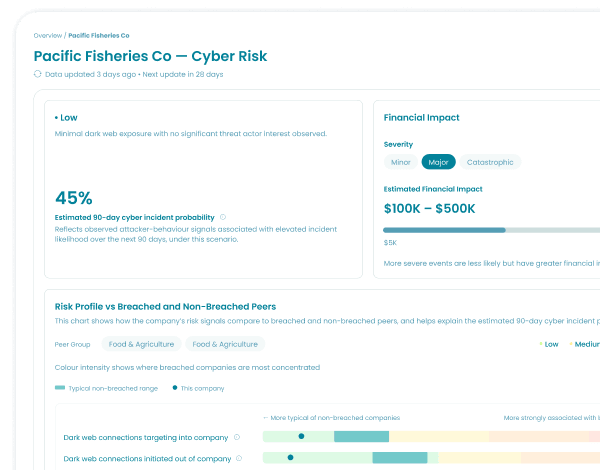This screenshot has width=600, height=470.
Task: Open info icon next to incident probability label
Action: click(x=223, y=217)
